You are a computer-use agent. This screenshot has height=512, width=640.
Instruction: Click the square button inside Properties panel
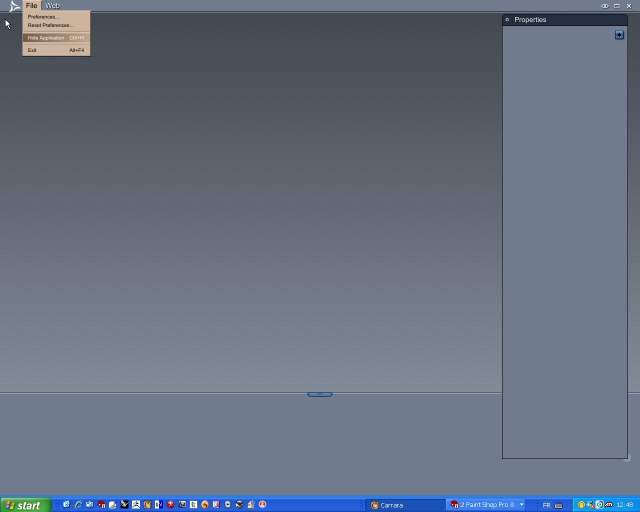click(x=619, y=35)
